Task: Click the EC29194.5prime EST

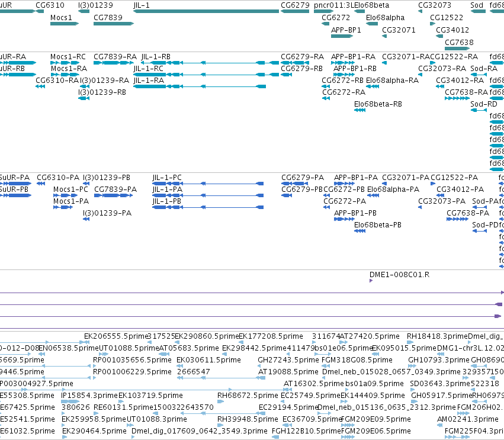Action: pyautogui.click(x=261, y=413)
